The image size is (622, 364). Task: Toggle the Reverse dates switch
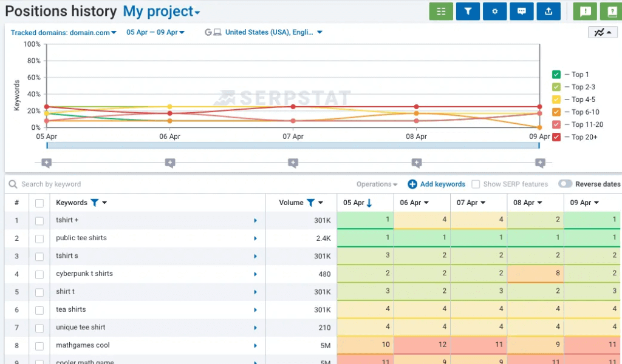(x=565, y=184)
